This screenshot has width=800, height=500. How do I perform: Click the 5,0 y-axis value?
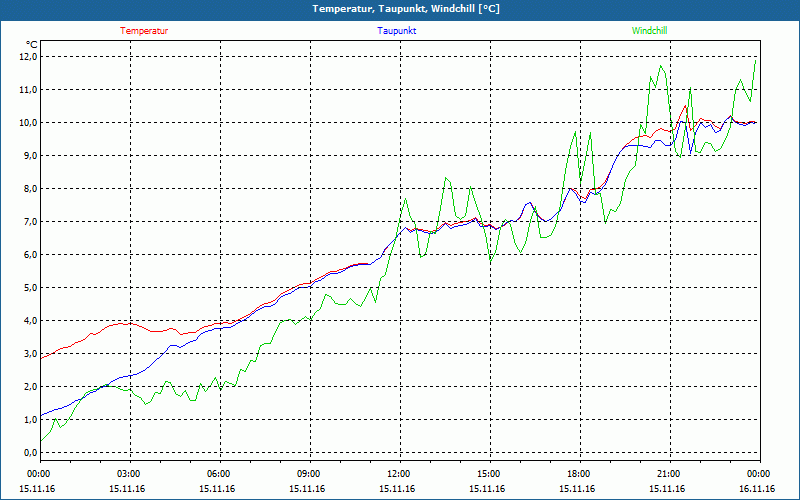30,288
